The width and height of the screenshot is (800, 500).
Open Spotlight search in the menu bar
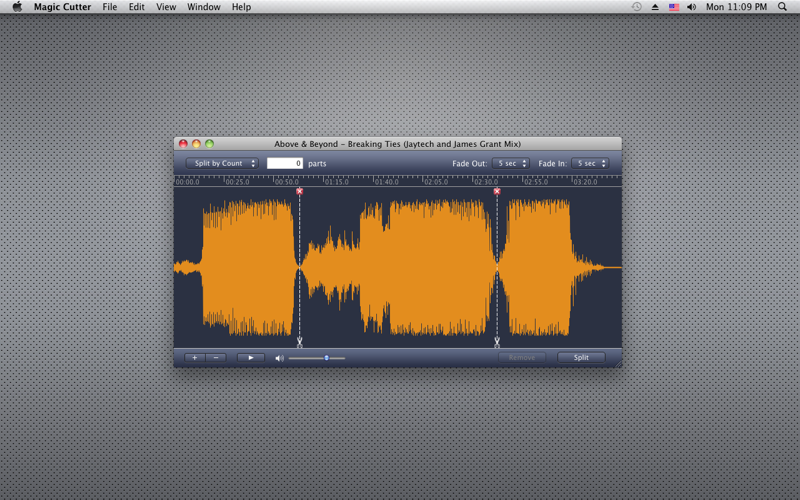(782, 7)
